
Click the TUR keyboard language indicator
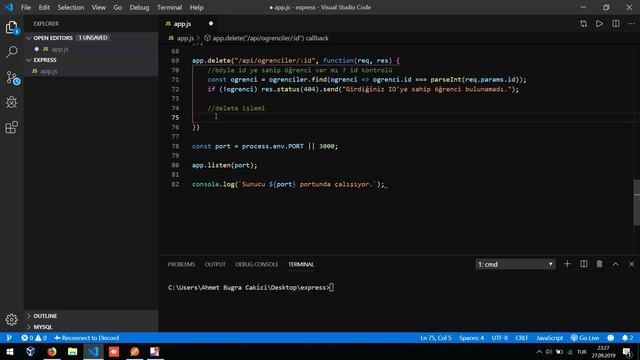click(x=582, y=351)
